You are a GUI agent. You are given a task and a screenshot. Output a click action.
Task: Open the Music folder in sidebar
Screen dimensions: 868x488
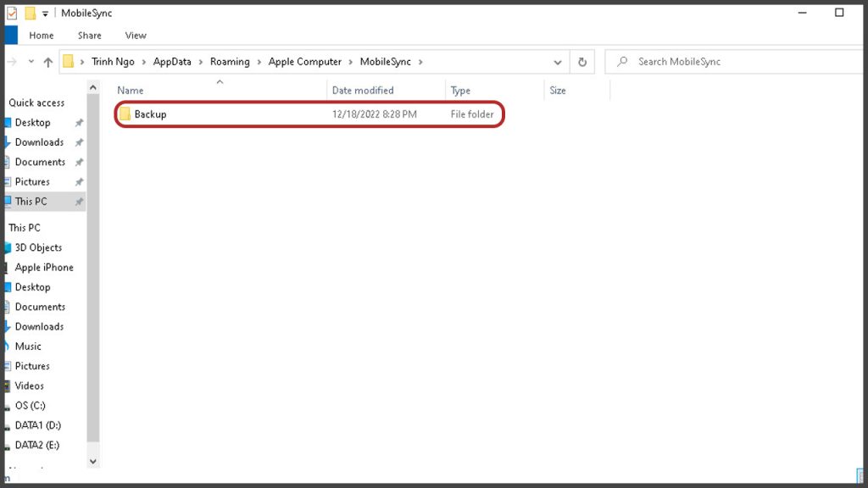point(28,346)
